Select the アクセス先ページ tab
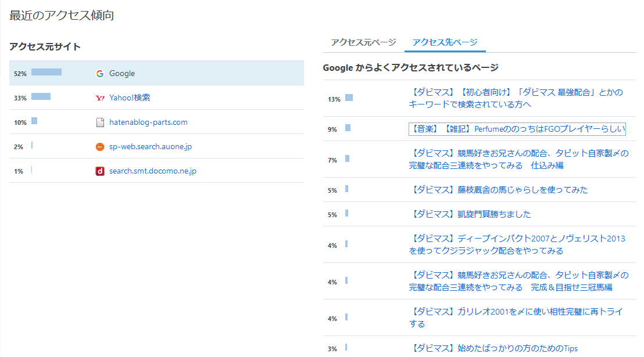644x357 pixels. click(445, 42)
